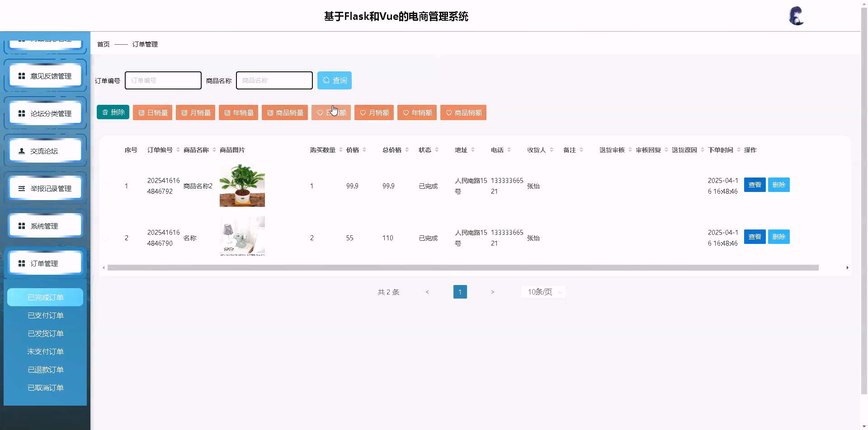Sort by 价格 column arrows
This screenshot has width=868, height=430.
click(364, 150)
